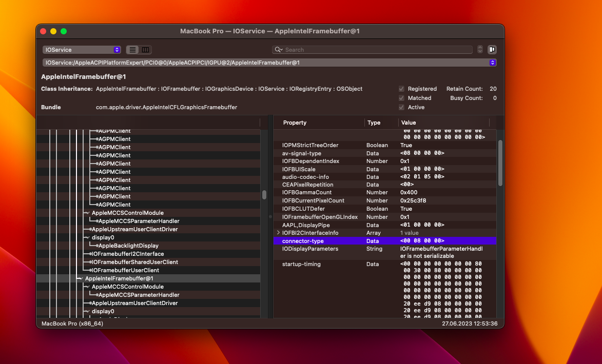Select the IOFramebufferOpenGLIndex property
Image resolution: width=602 pixels, height=364 pixels.
coord(320,217)
